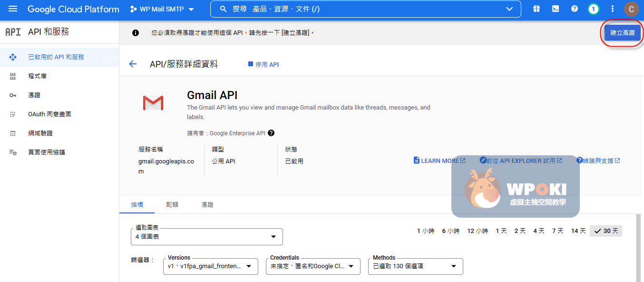This screenshot has height=282, width=644.
Task: Select the 7 天 time range
Action: click(x=557, y=231)
